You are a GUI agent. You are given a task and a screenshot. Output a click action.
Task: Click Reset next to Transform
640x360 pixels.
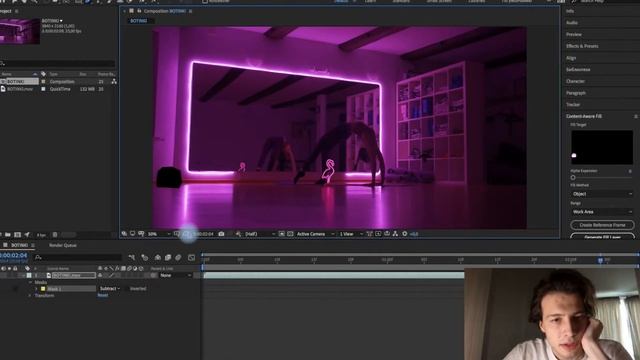tap(103, 296)
